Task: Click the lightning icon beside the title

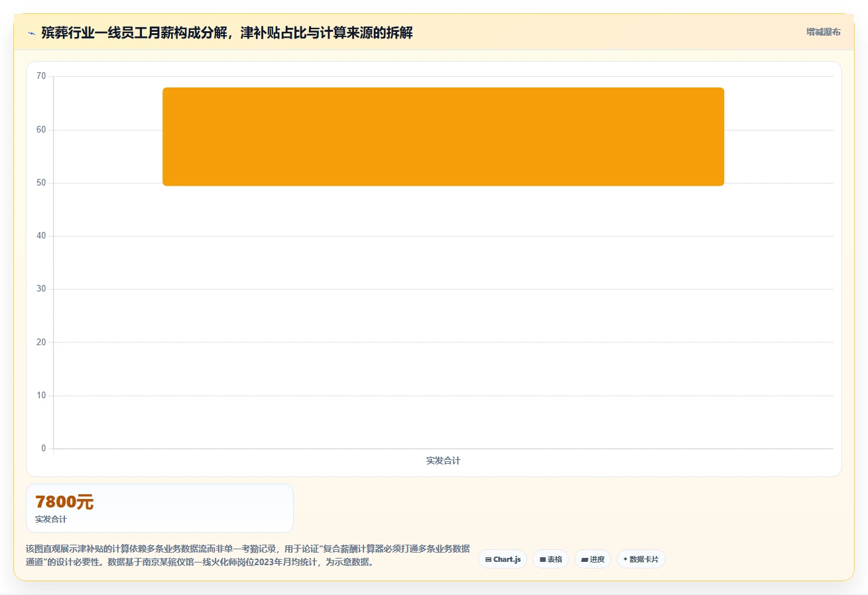Action: (x=31, y=33)
